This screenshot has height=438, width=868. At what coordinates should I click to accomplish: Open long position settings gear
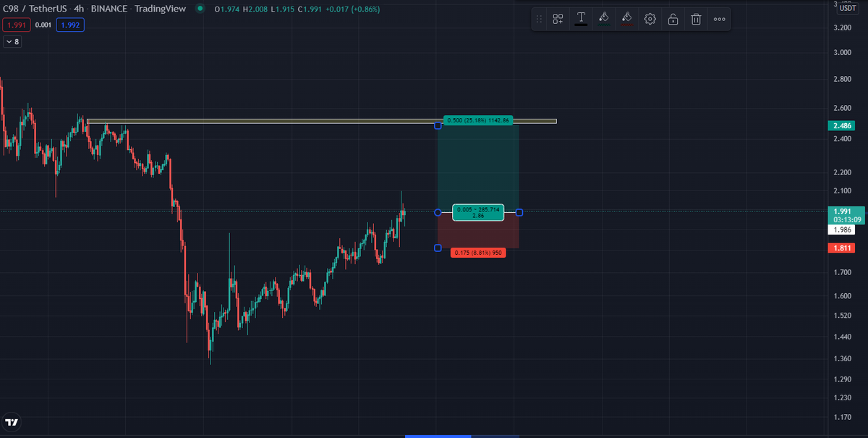pos(650,19)
